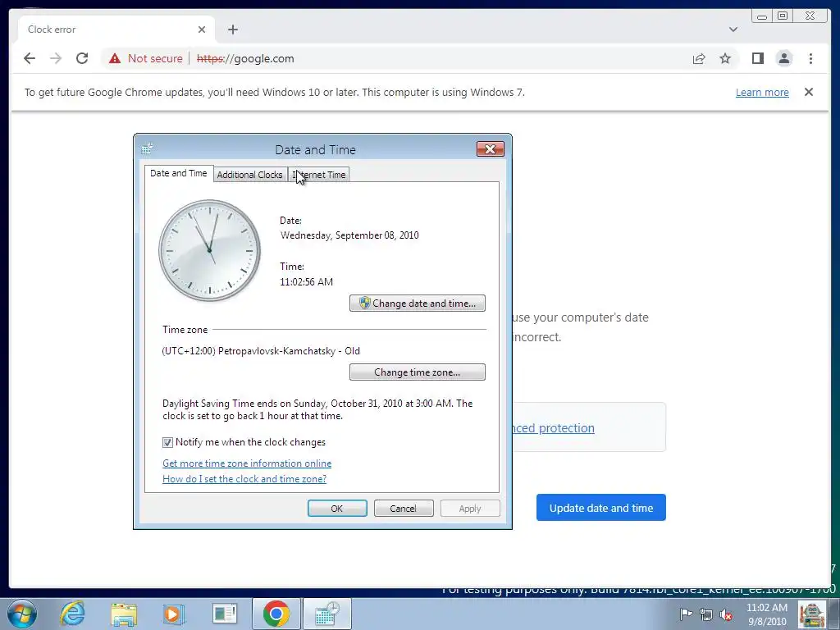Click the Chrome forward arrow
This screenshot has height=630, width=840.
click(x=56, y=58)
